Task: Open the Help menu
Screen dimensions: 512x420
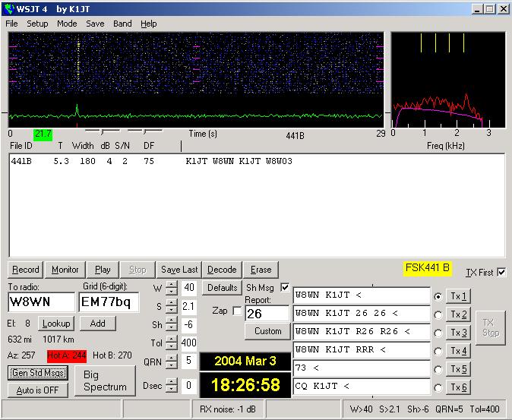Action: coord(149,24)
